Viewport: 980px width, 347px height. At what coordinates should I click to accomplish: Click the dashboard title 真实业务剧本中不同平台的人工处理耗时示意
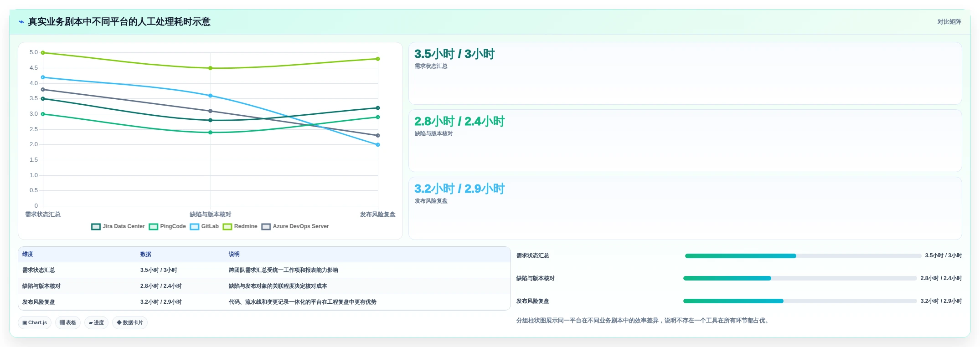[x=119, y=22]
